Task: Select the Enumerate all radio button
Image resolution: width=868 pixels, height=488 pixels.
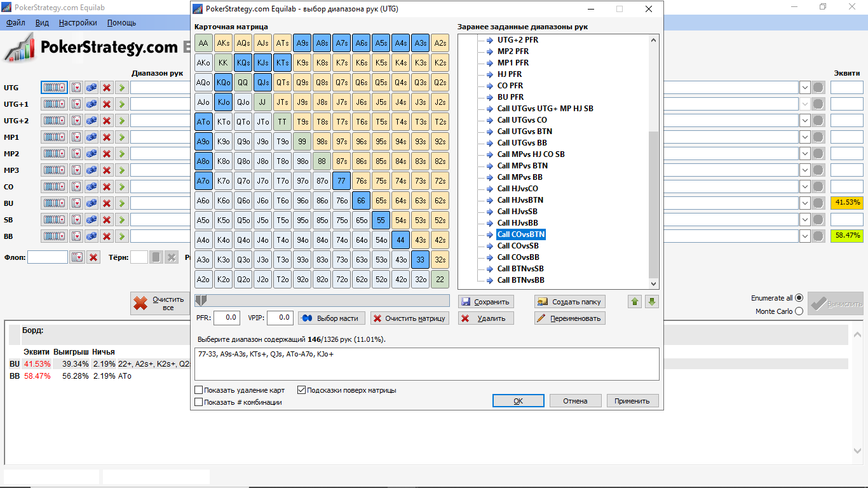Action: [x=799, y=297]
